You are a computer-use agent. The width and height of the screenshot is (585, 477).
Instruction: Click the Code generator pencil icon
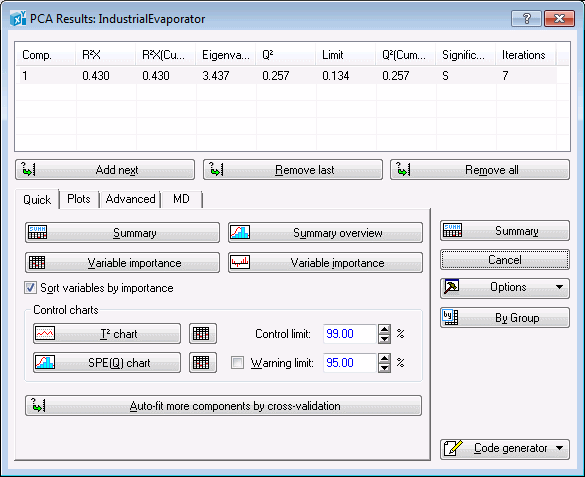coord(453,449)
